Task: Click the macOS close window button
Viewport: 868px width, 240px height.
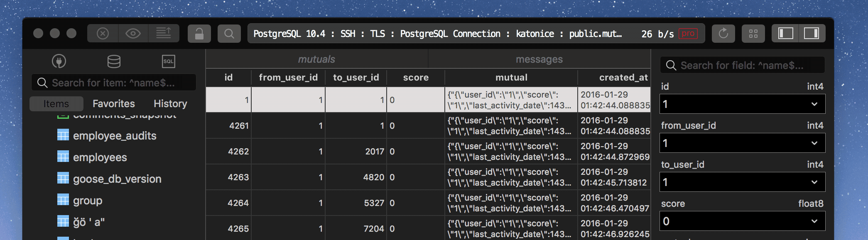Action: (38, 33)
